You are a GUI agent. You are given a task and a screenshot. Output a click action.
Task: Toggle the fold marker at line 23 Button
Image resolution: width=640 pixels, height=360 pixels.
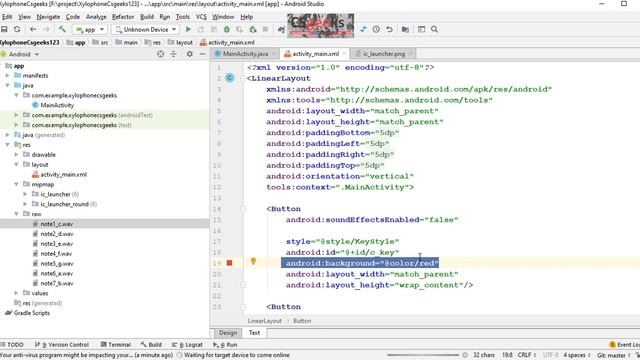[x=243, y=307]
